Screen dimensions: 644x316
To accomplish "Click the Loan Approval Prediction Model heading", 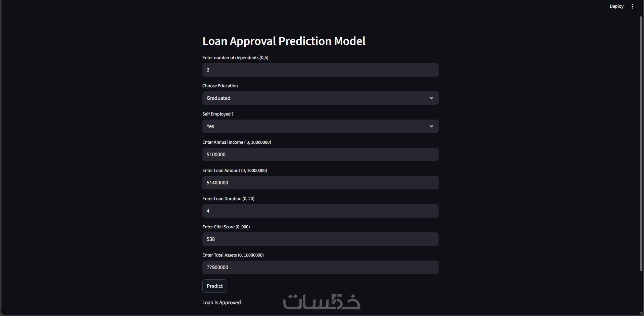I will click(284, 41).
